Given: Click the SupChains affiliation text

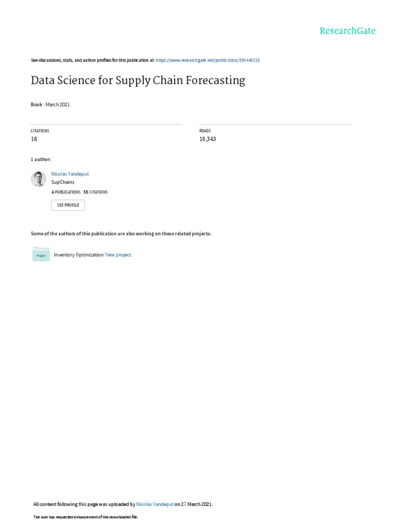Looking at the screenshot, I should (x=63, y=182).
